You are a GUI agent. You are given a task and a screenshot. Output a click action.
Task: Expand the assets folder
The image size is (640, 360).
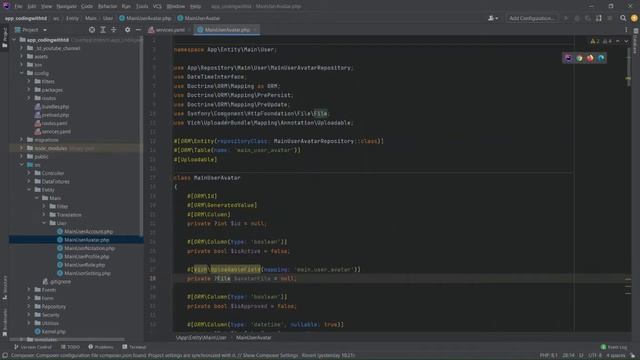coord(22,56)
